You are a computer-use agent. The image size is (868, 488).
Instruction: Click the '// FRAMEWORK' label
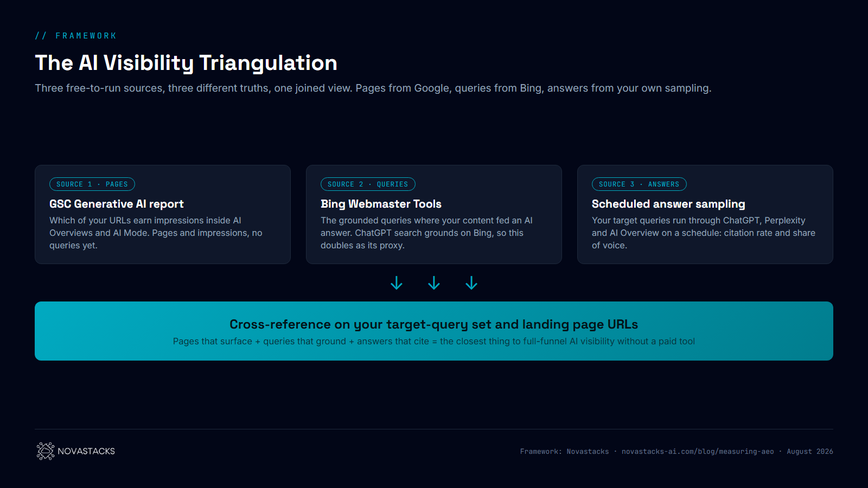pos(76,36)
